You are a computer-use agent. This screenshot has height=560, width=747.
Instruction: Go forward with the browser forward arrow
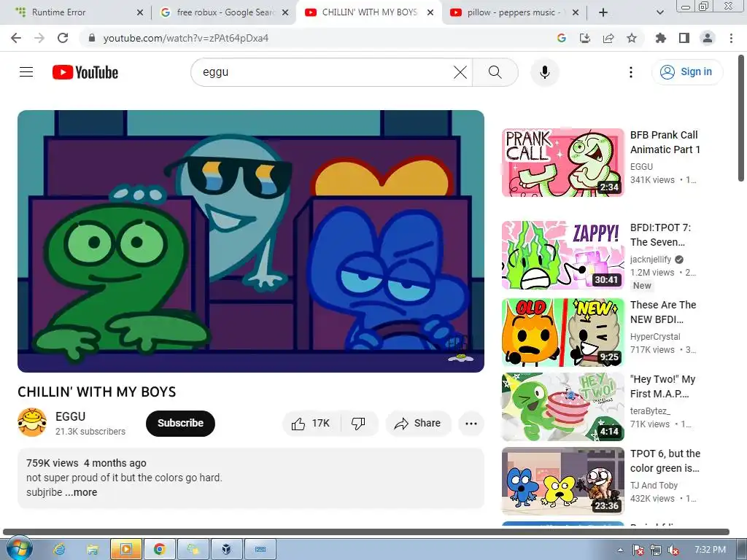tap(39, 38)
